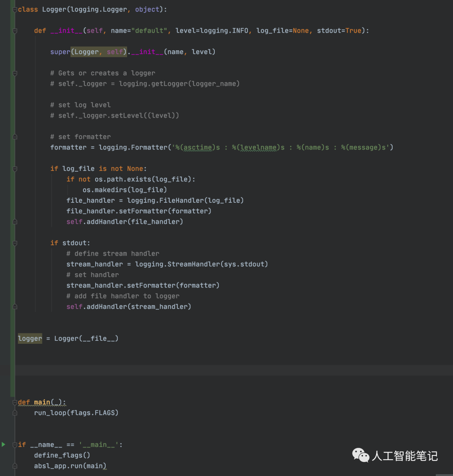Click the highlighted 'logger' variable
This screenshot has height=476, width=453.
click(30, 338)
